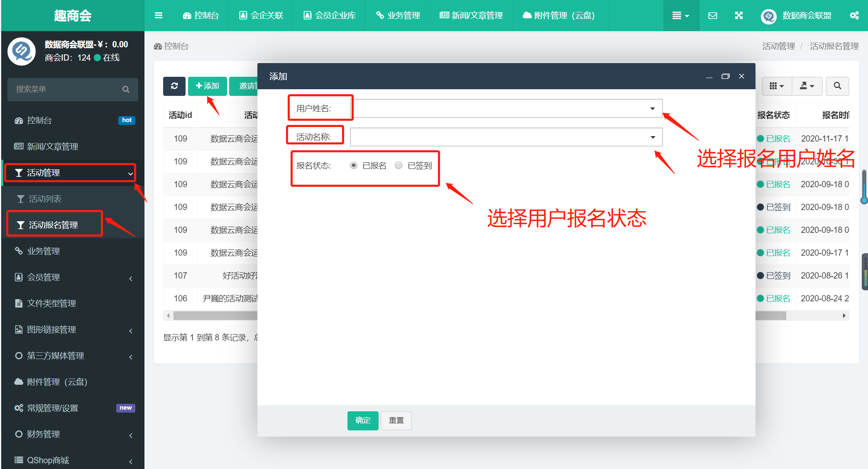
Task: Open 会员企业库 in top navigation
Action: 330,15
